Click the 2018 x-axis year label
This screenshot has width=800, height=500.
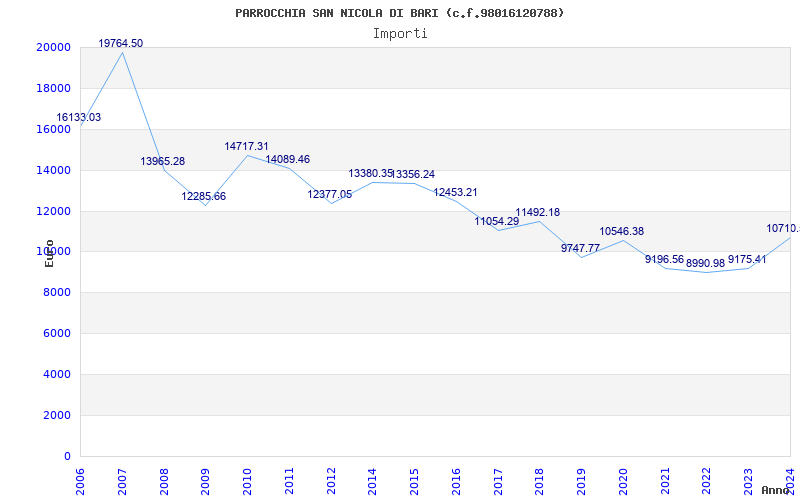tap(540, 481)
